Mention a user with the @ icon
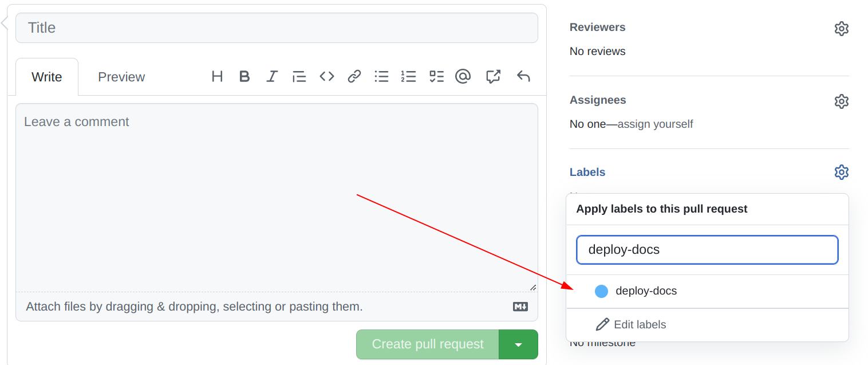 pyautogui.click(x=463, y=76)
